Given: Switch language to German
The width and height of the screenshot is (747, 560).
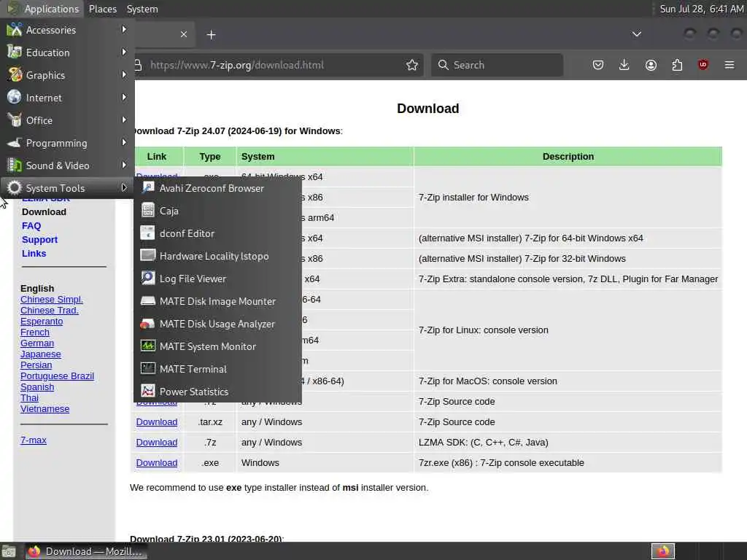Looking at the screenshot, I should [x=37, y=343].
